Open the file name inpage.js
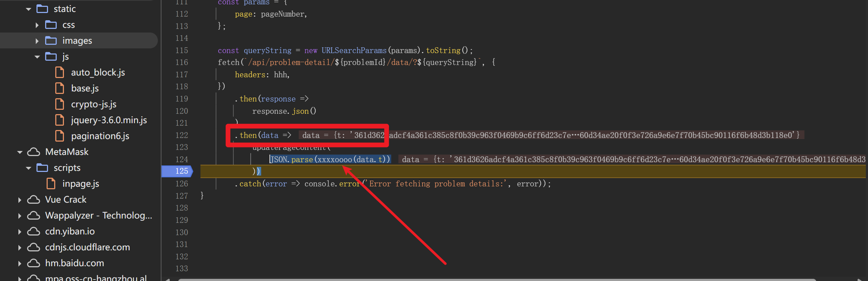This screenshot has height=281, width=868. [x=81, y=183]
